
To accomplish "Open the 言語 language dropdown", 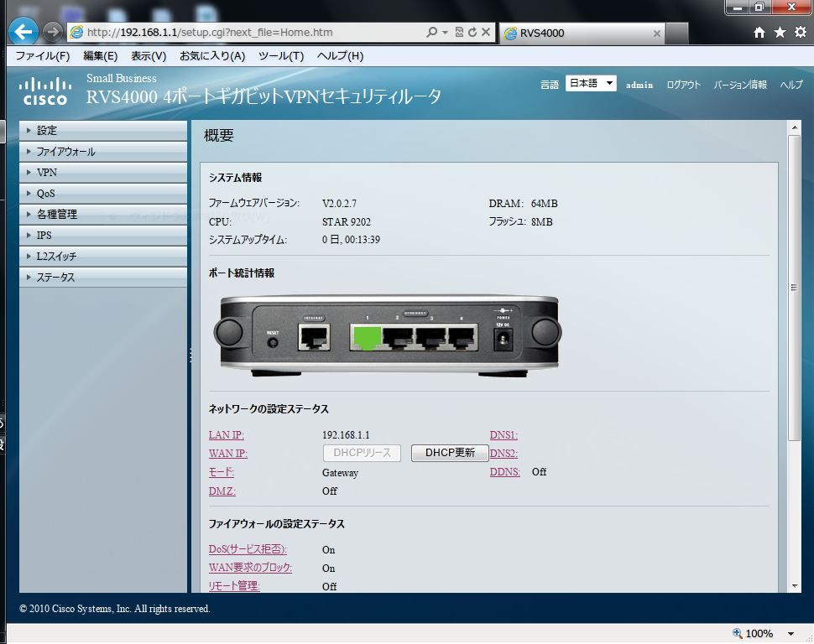I will pos(591,83).
